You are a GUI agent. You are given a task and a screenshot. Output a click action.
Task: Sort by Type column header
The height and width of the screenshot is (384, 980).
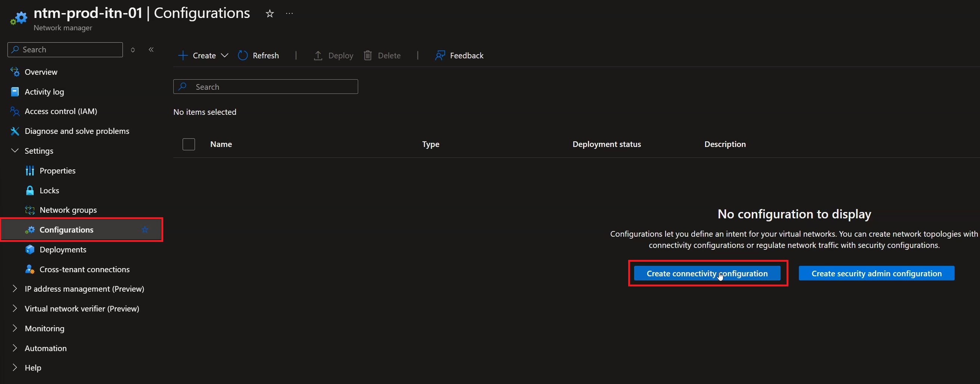[x=431, y=144]
